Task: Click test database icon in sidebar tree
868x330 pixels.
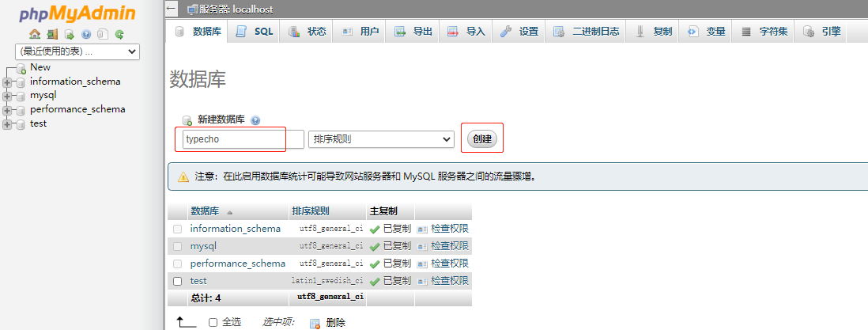Action: coord(21,125)
